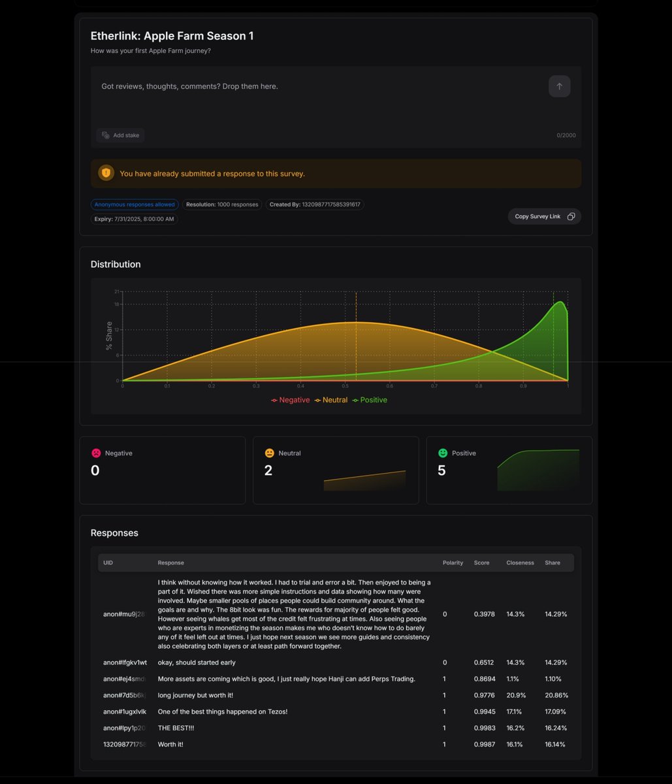Click the already submitted warning message
Image resolution: width=672 pixels, height=784 pixels.
212,174
